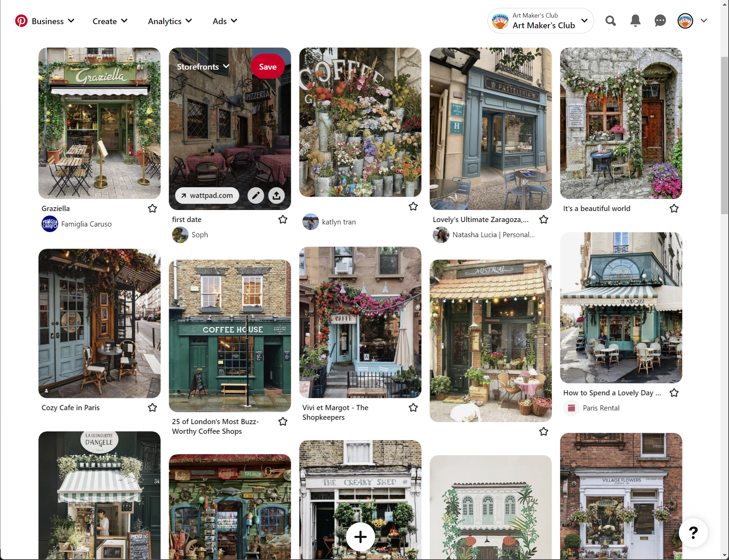Open the wattpad.com link
The height and width of the screenshot is (560, 729).
pos(207,196)
